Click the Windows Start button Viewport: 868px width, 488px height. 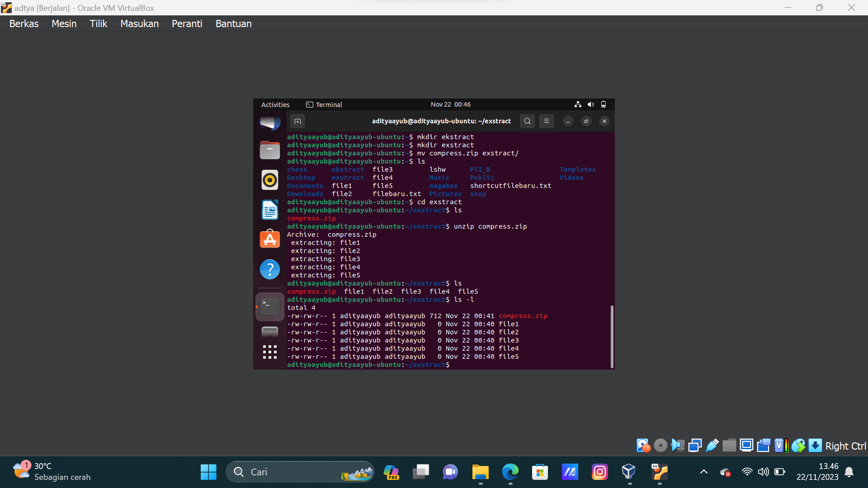point(208,472)
